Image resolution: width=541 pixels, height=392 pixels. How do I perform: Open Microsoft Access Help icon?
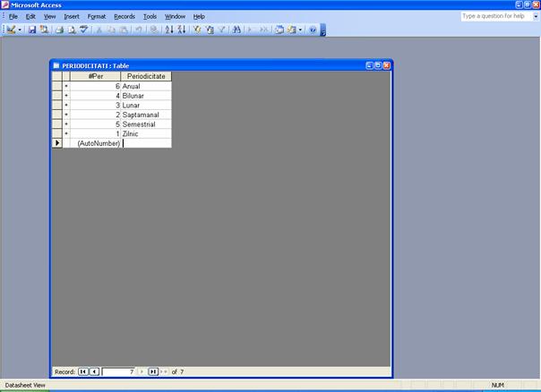tap(313, 30)
